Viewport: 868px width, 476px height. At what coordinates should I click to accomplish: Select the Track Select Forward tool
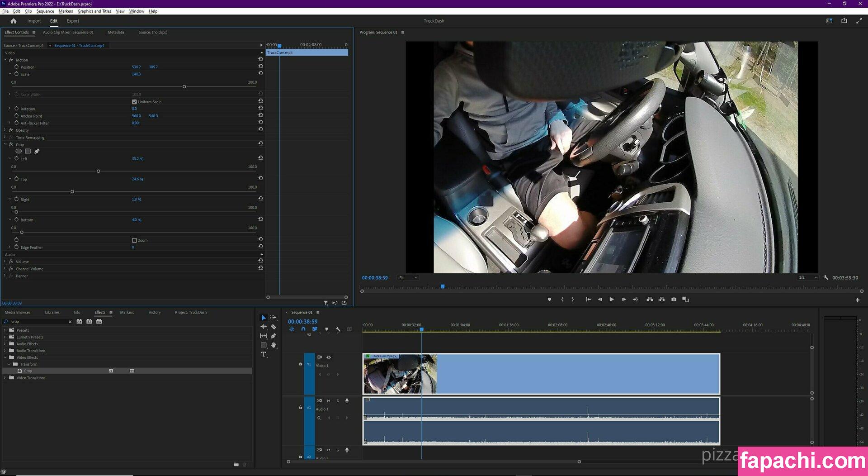click(273, 318)
